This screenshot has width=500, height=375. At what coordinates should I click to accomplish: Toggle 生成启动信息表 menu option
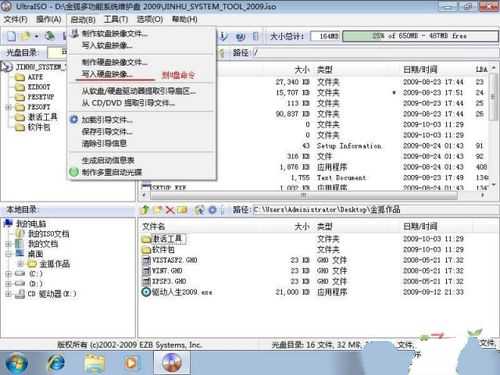[x=108, y=160]
